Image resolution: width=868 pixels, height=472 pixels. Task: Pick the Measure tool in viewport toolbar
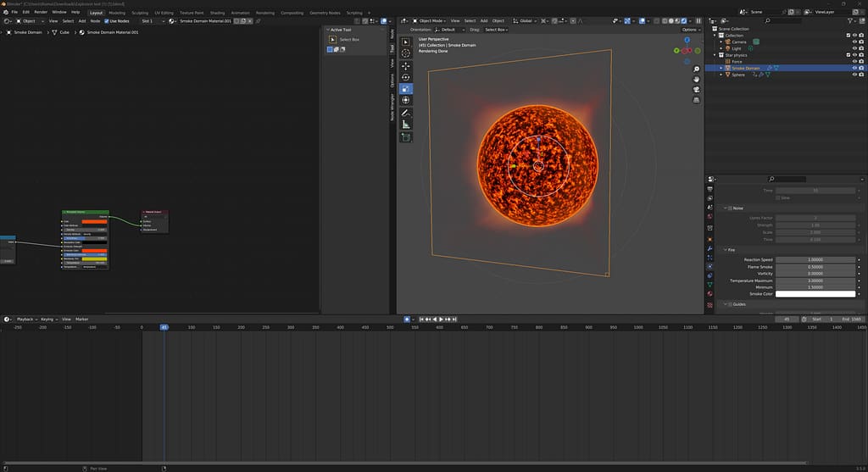(405, 125)
